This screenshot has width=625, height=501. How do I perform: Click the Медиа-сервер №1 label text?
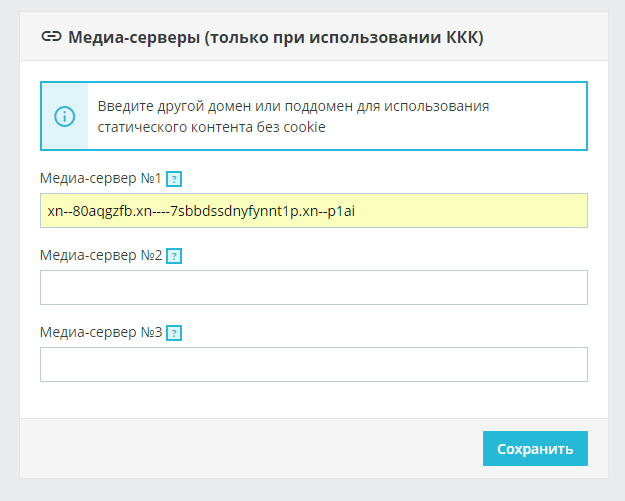click(x=100, y=178)
